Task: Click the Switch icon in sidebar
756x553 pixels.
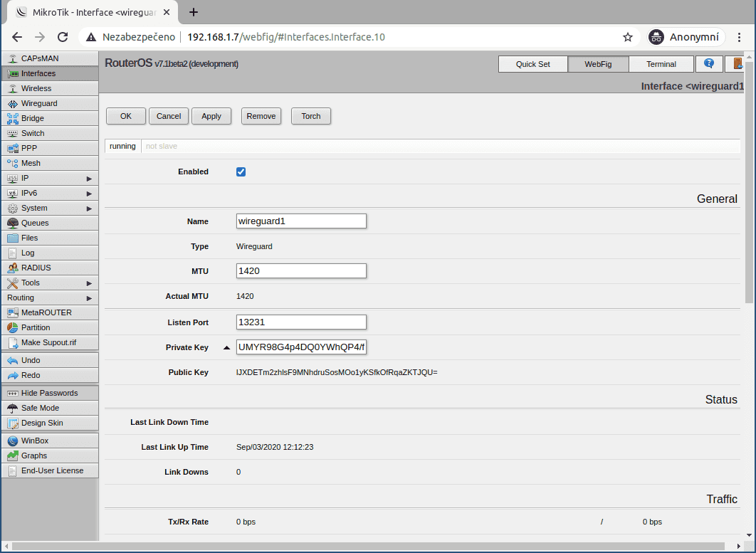Action: click(13, 133)
